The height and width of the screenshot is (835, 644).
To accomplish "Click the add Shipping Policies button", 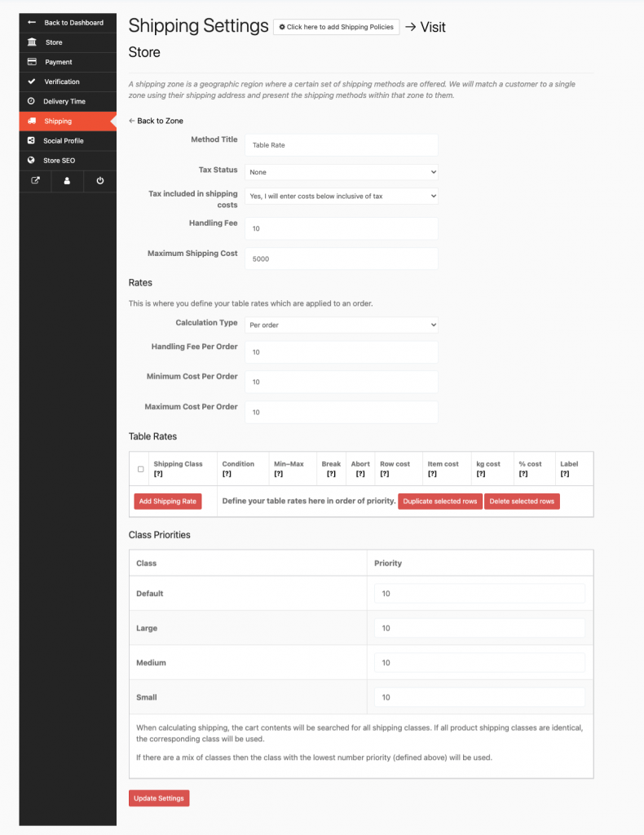I will (336, 27).
